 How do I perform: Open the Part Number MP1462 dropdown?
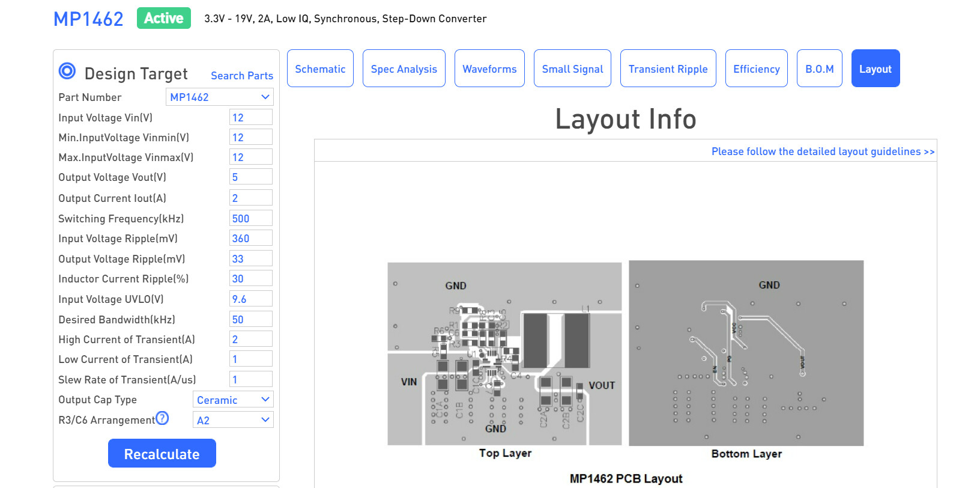220,97
